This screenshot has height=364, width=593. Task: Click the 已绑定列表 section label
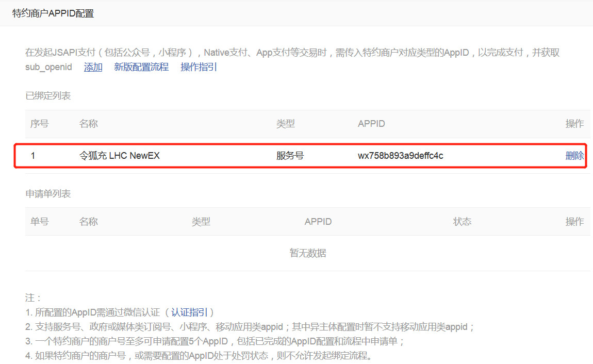click(x=48, y=96)
